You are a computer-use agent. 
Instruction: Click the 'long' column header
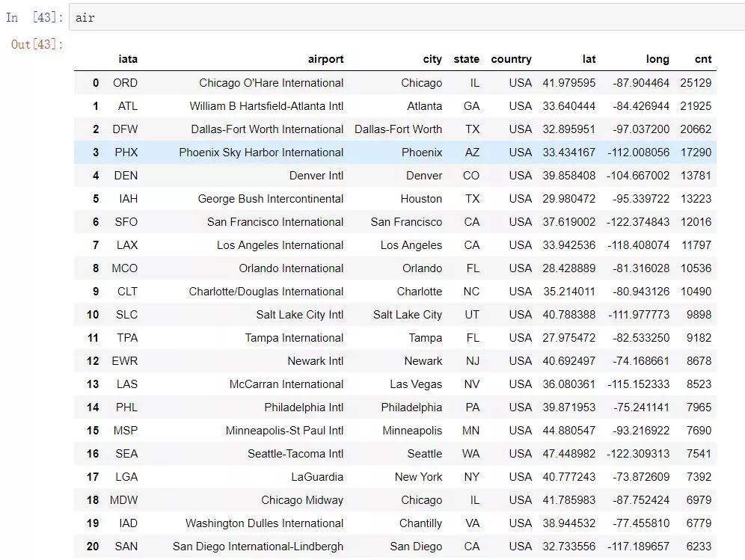tap(657, 59)
